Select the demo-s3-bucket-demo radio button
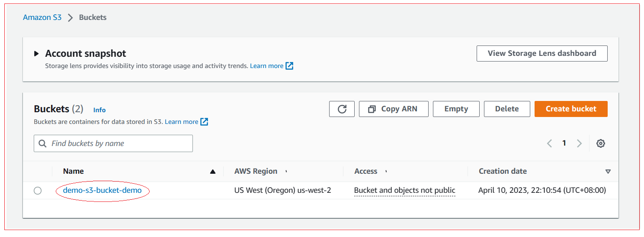This screenshot has height=237, width=644. tap(38, 191)
